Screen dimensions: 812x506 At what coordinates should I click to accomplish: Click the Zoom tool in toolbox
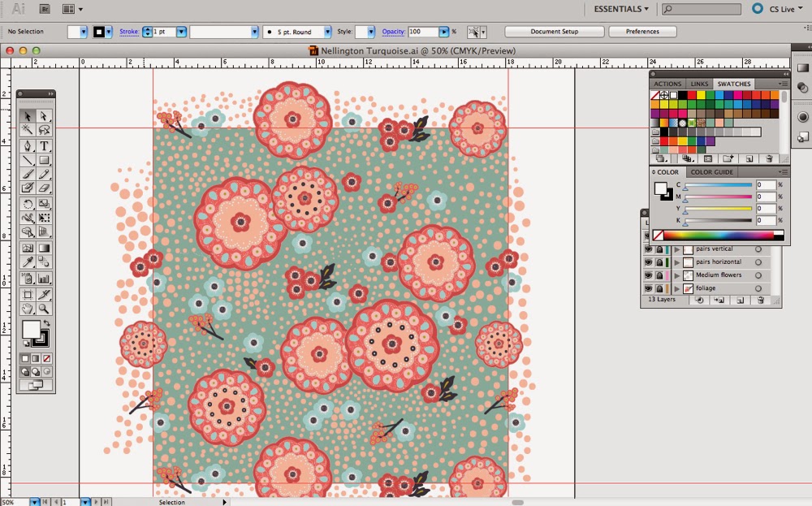pyautogui.click(x=45, y=309)
